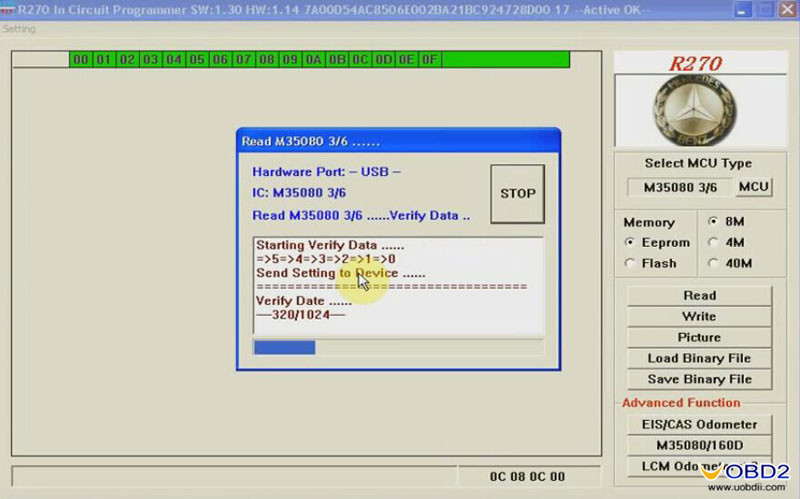Open the Picture view
This screenshot has width=800, height=499.
point(699,337)
